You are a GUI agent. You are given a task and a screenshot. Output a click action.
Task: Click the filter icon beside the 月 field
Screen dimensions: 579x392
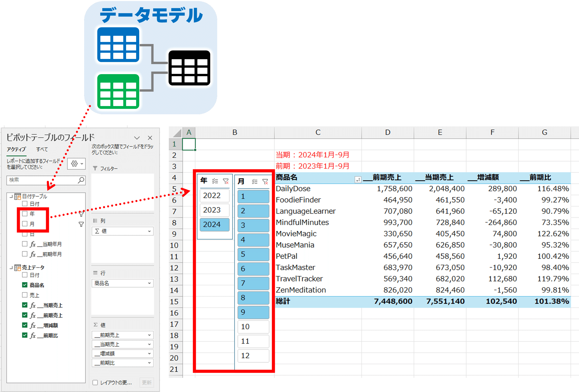[x=81, y=224]
